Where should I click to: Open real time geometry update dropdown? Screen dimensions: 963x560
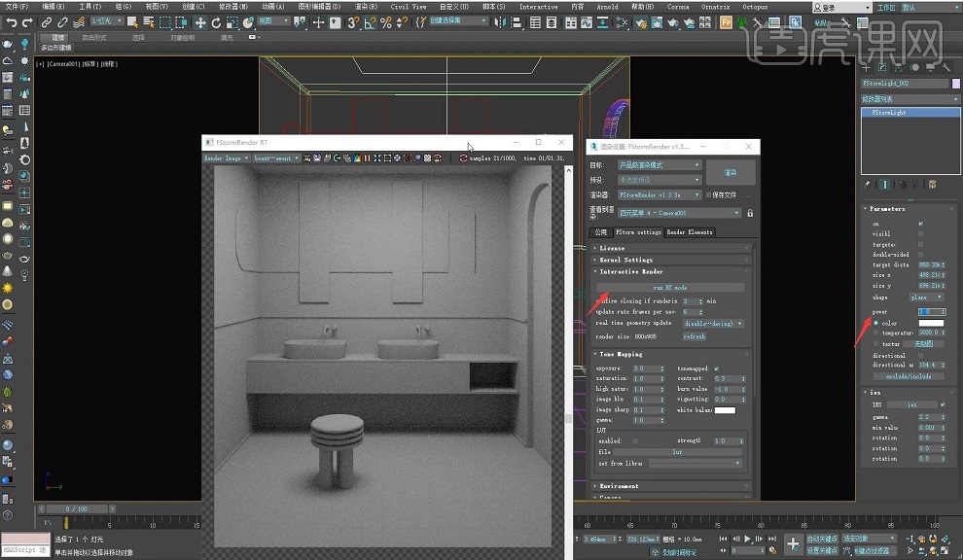[714, 324]
